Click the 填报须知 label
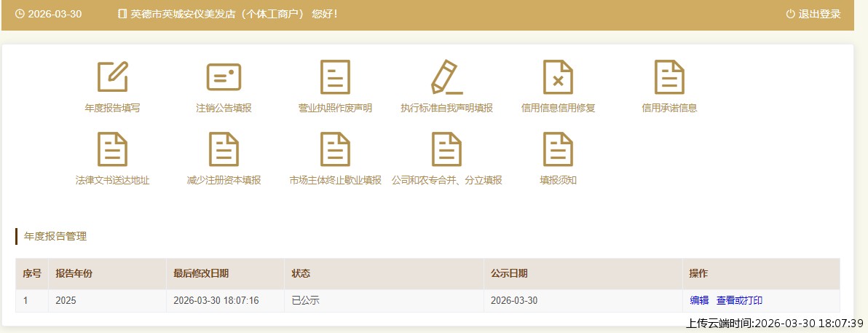Viewport: 868px width, 333px height. tap(558, 180)
